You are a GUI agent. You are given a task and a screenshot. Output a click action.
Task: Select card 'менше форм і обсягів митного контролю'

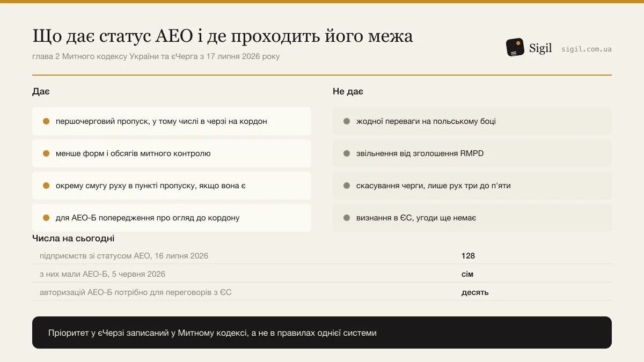[172, 153]
